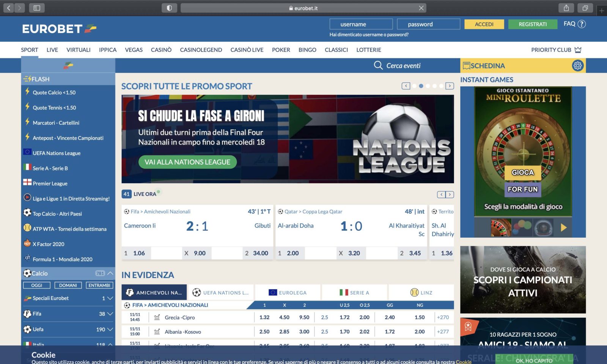Image resolution: width=607 pixels, height=364 pixels.
Task: Open Liga e Ligue 1 in Diretta Streaming
Action: [71, 198]
